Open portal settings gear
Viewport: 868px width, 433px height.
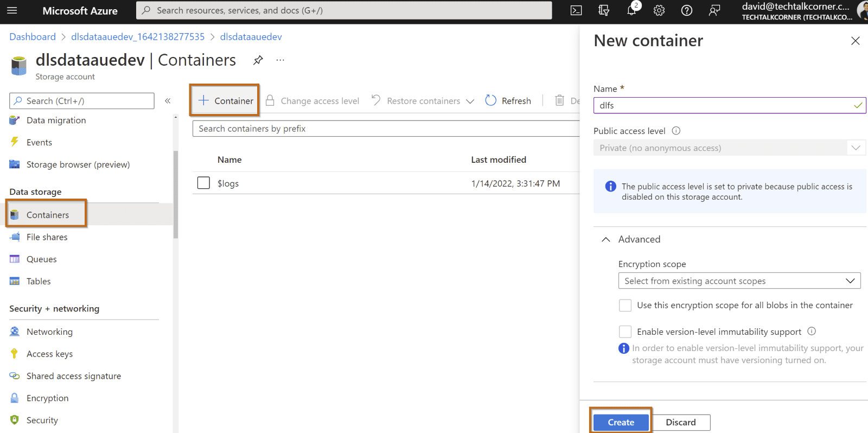(x=659, y=10)
